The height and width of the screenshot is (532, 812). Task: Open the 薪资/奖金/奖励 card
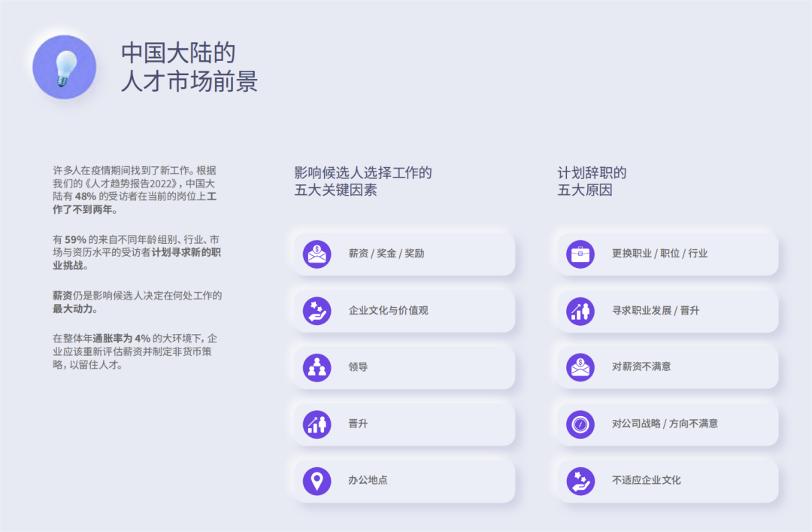coord(403,254)
